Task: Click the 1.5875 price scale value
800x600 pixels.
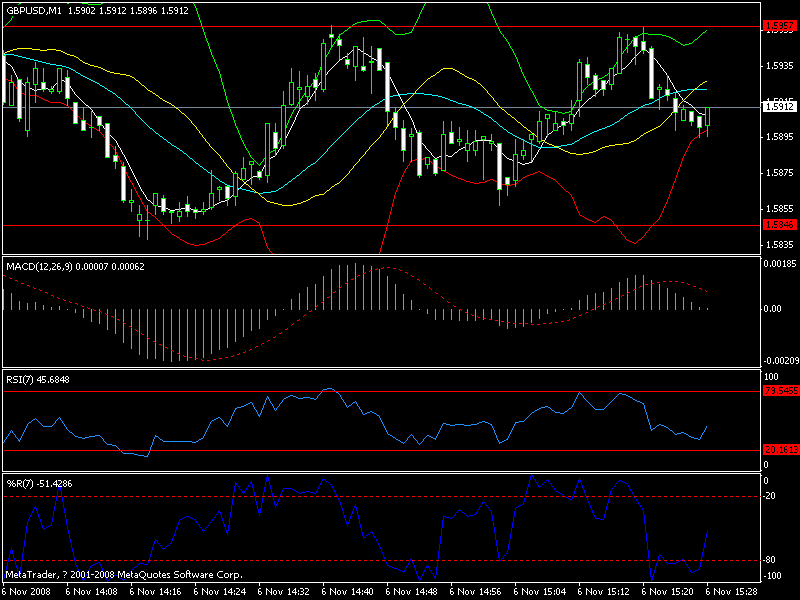Action: [780, 173]
